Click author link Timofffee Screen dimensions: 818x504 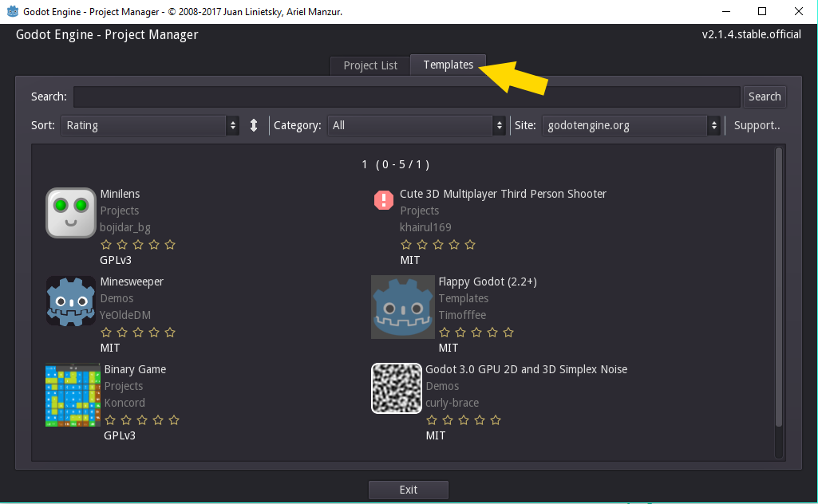(x=462, y=315)
